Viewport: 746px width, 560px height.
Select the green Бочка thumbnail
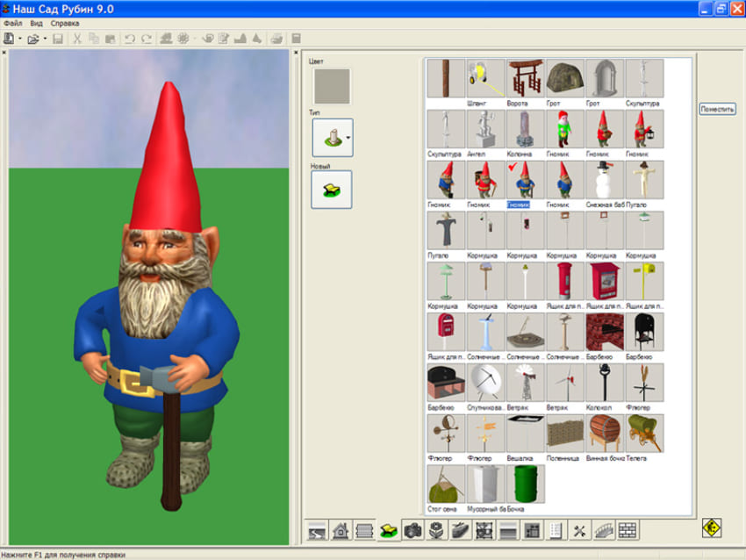pyautogui.click(x=525, y=485)
